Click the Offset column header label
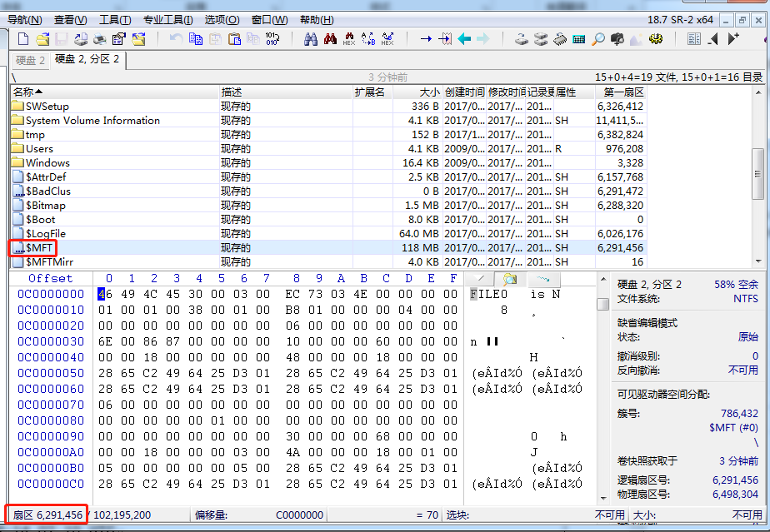Image resolution: width=770 pixels, height=532 pixels. 51,278
